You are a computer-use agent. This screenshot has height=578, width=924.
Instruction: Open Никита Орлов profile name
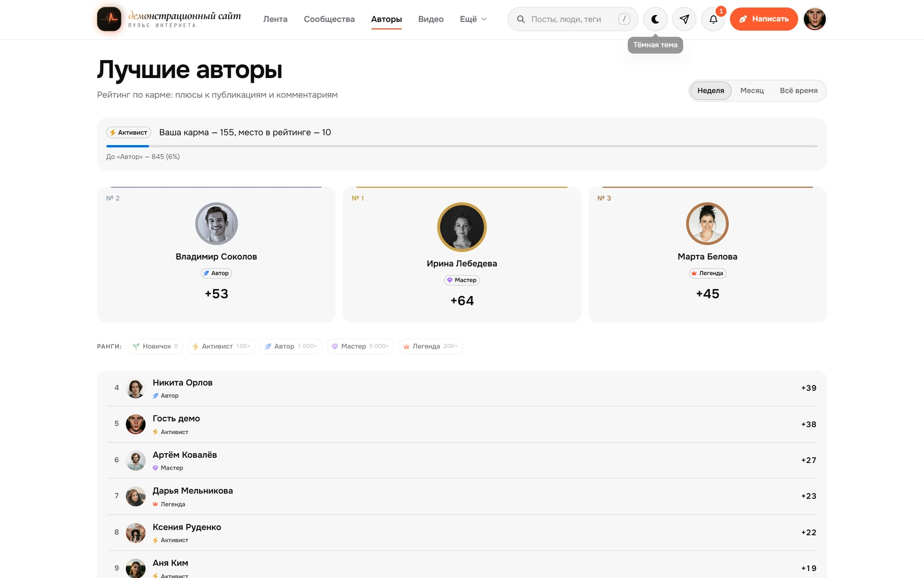coord(182,383)
